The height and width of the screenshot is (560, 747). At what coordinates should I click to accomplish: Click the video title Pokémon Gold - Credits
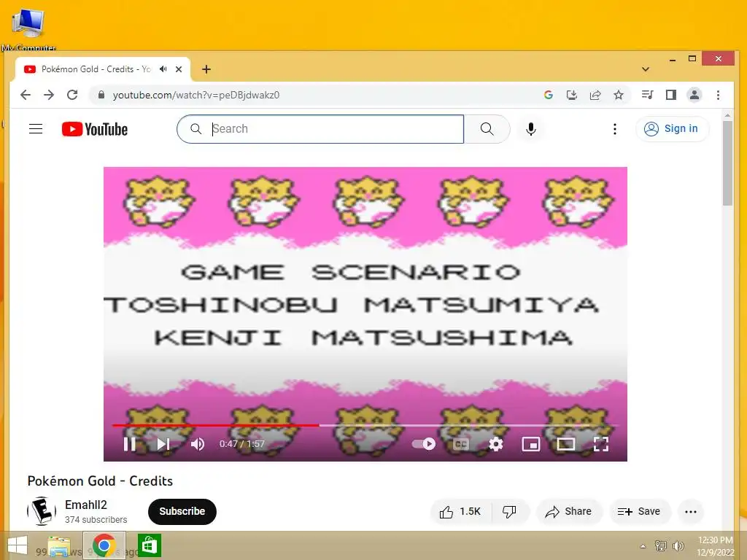[100, 481]
